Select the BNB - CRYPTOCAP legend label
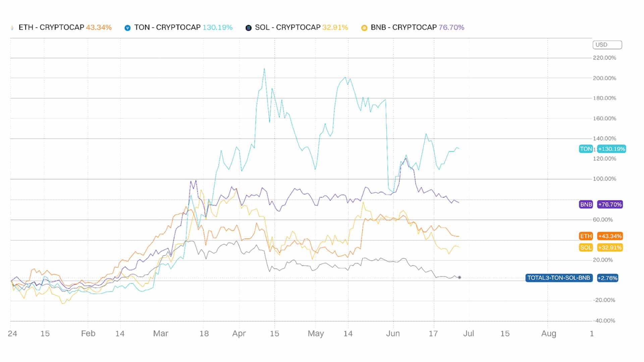Image resolution: width=644 pixels, height=362 pixels. [x=404, y=27]
